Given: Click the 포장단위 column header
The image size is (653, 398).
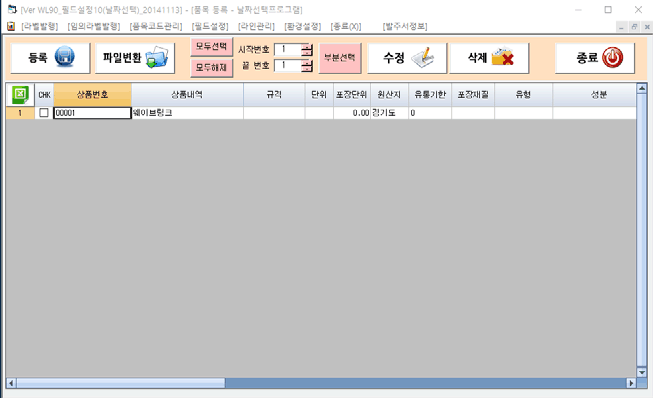Looking at the screenshot, I should pyautogui.click(x=352, y=95).
